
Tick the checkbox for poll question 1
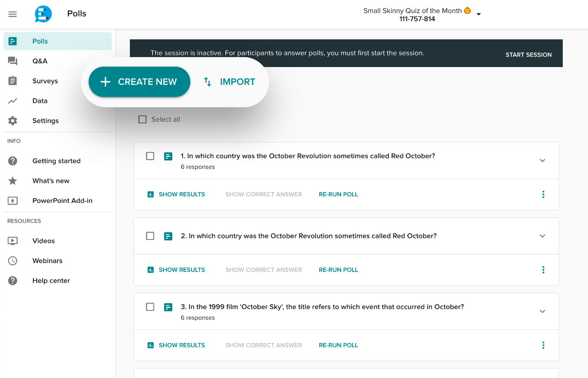coord(150,156)
